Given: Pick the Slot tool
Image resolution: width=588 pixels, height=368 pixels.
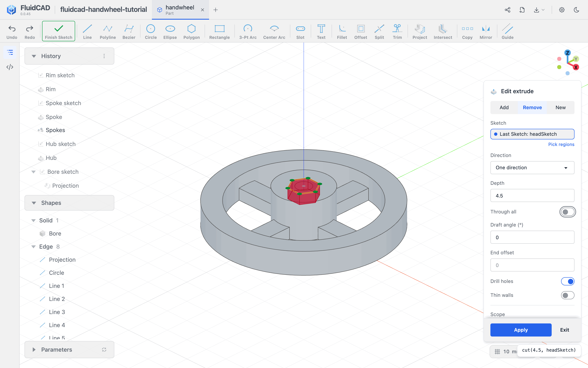Looking at the screenshot, I should pyautogui.click(x=300, y=32).
